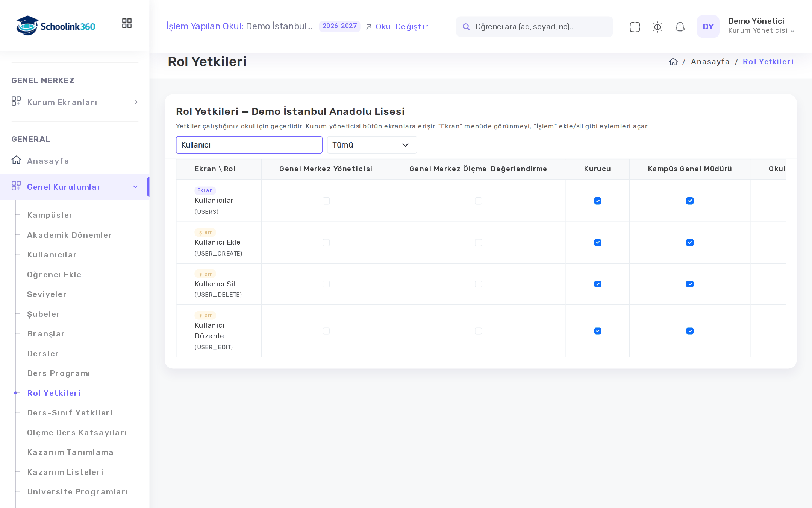Click the fullscreen toggle icon
The height and width of the screenshot is (508, 812).
tap(635, 27)
